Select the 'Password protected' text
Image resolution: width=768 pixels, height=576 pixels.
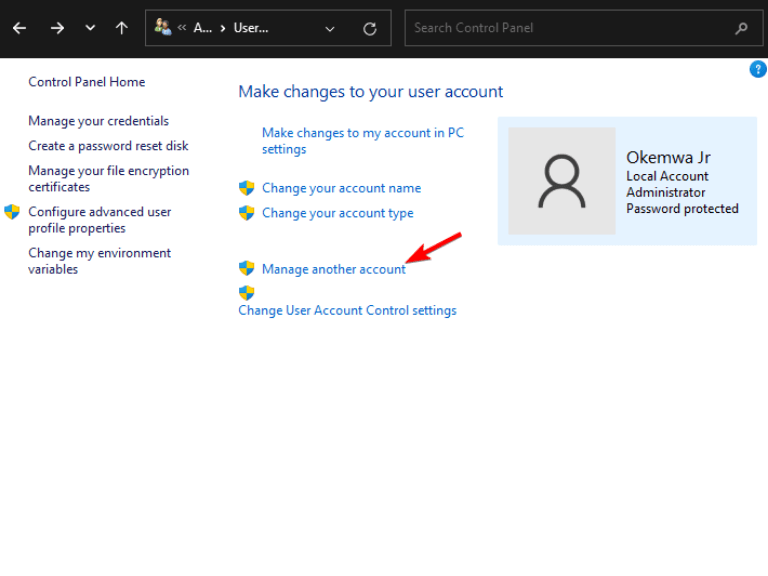682,209
